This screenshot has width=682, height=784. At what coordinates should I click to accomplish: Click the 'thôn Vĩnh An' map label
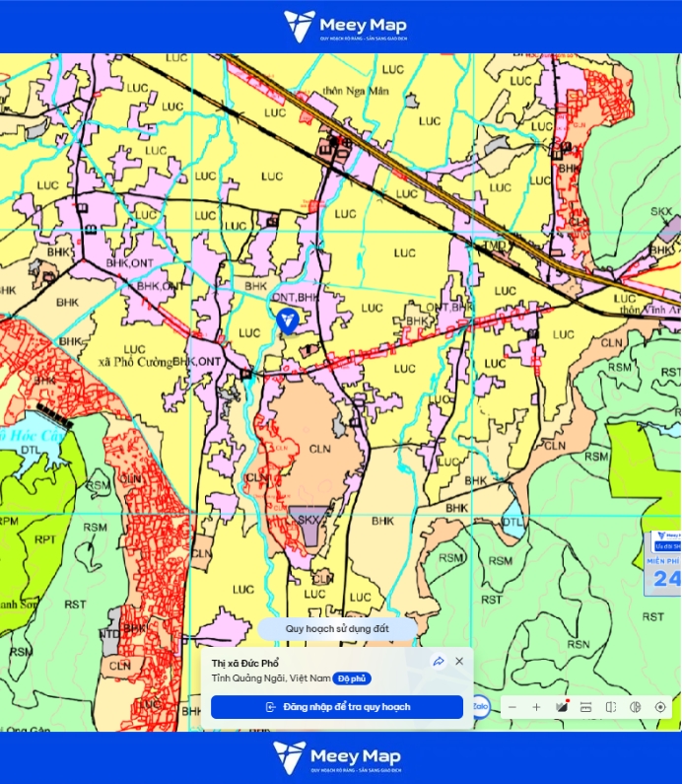[x=650, y=310]
